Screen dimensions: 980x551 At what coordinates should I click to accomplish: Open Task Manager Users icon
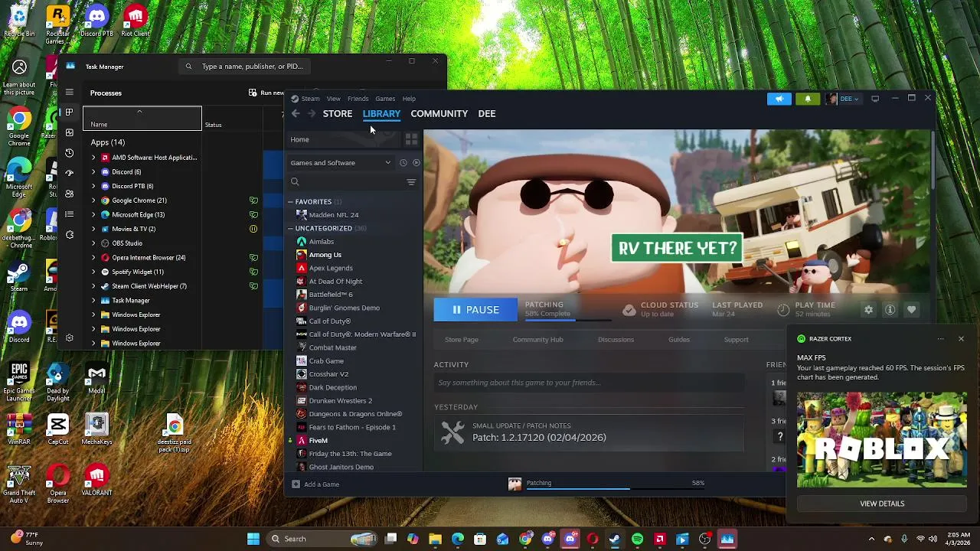click(x=69, y=194)
